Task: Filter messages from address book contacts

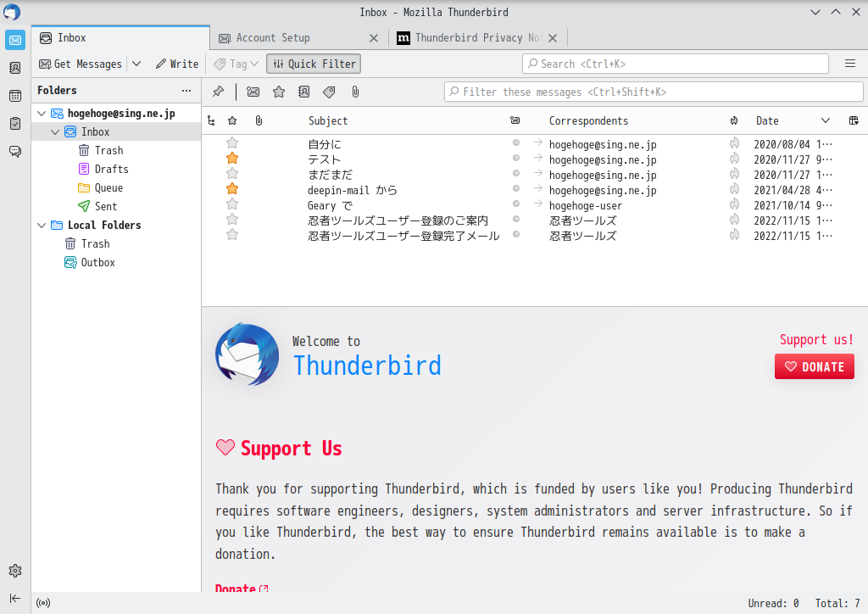Action: (x=304, y=92)
